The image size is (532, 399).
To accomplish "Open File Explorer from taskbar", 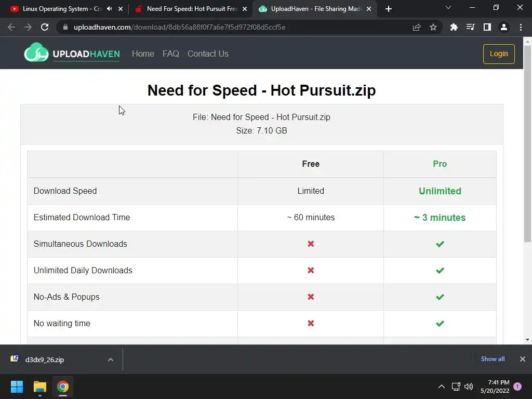I will pyautogui.click(x=39, y=387).
